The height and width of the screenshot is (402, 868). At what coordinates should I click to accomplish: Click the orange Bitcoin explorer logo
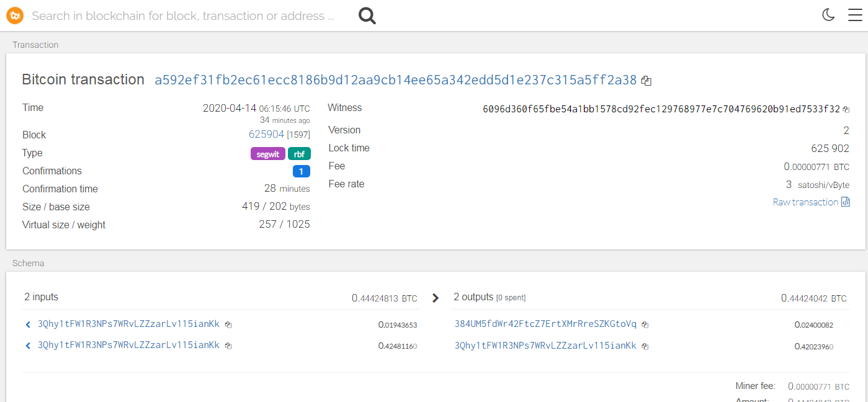tap(15, 16)
